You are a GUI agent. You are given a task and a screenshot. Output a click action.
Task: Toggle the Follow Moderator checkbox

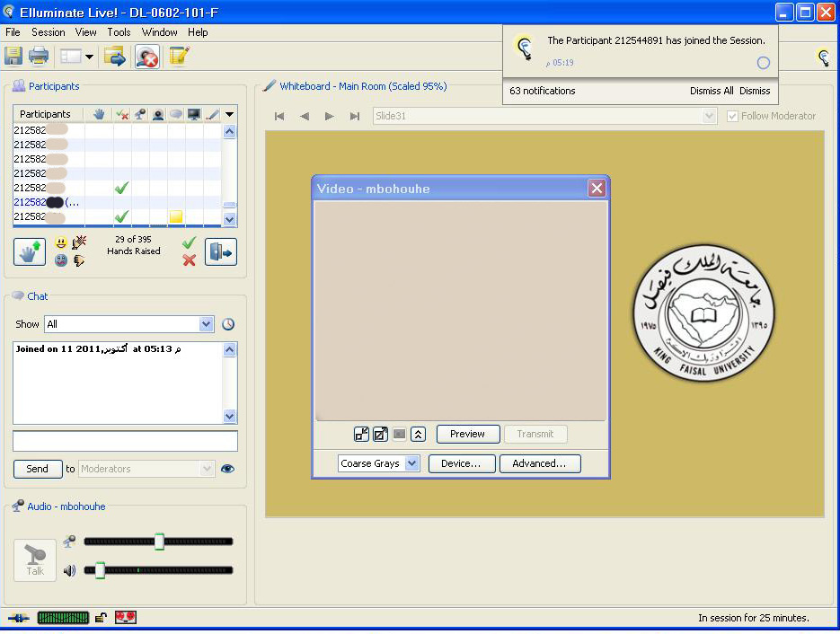click(x=732, y=116)
